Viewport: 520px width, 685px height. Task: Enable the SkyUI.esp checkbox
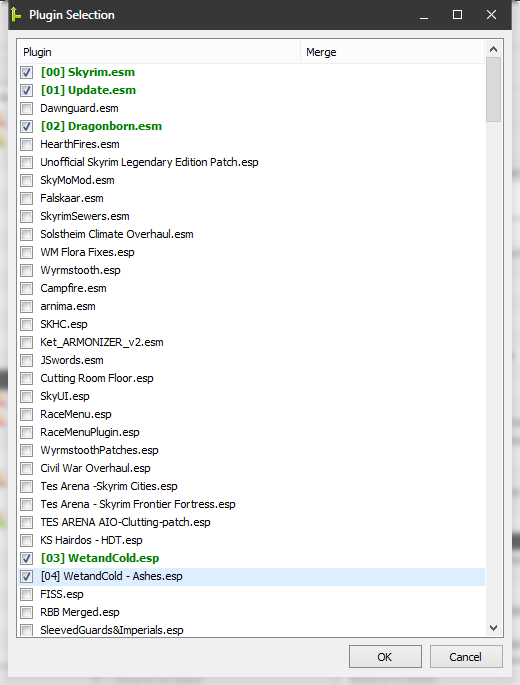pyautogui.click(x=27, y=396)
